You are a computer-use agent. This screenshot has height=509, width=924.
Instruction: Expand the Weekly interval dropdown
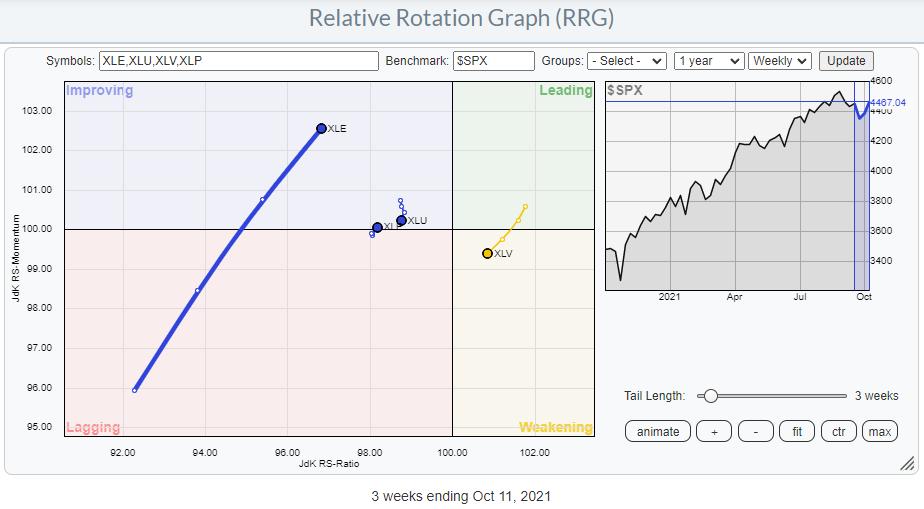(x=780, y=61)
